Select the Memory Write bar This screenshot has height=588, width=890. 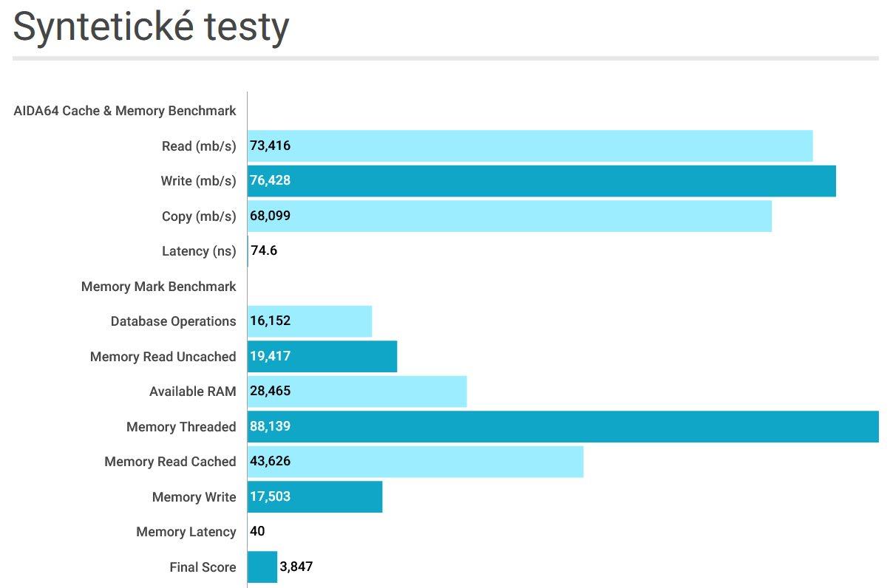tap(315, 497)
